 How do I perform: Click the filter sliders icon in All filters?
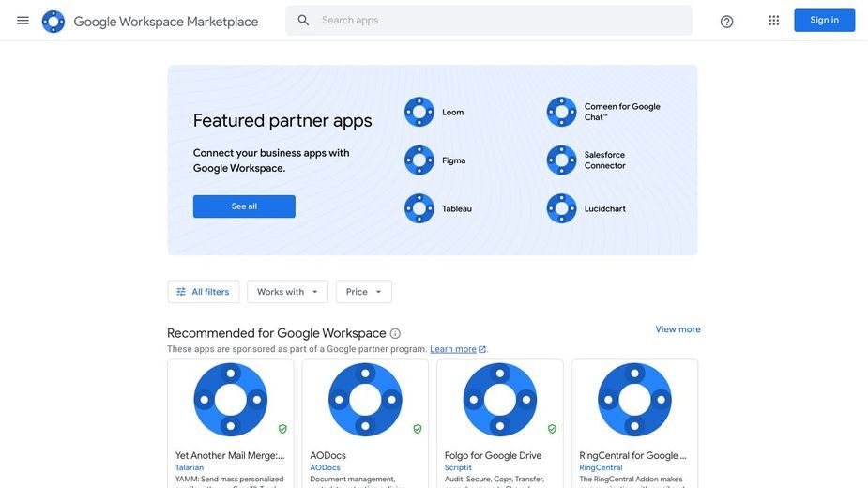(181, 292)
